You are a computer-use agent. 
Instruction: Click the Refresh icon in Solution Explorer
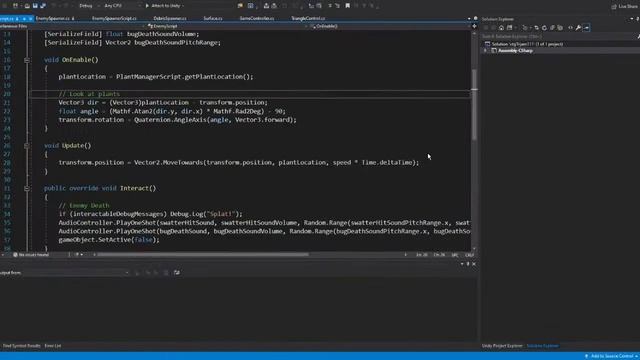pyautogui.click(x=544, y=28)
